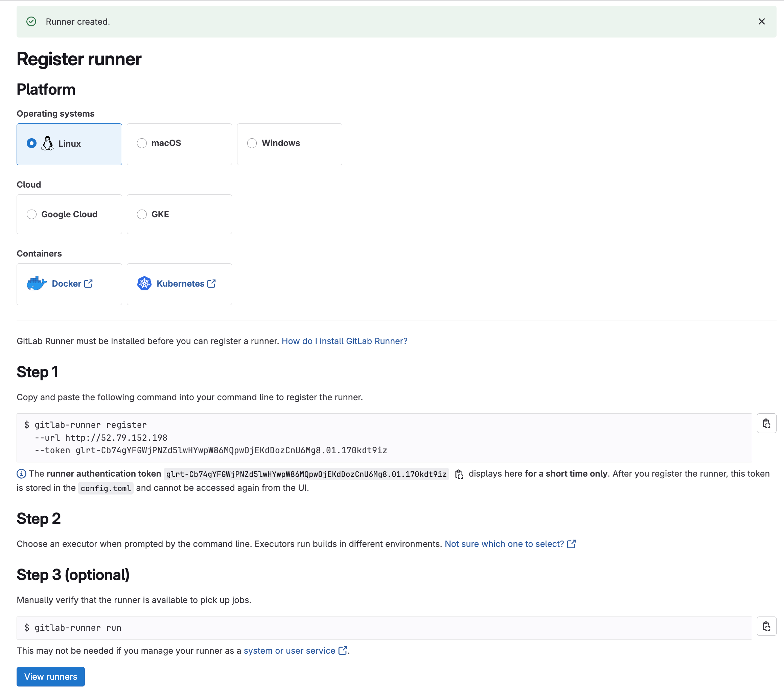
Task: Select the Windows operating system option
Action: tap(252, 143)
